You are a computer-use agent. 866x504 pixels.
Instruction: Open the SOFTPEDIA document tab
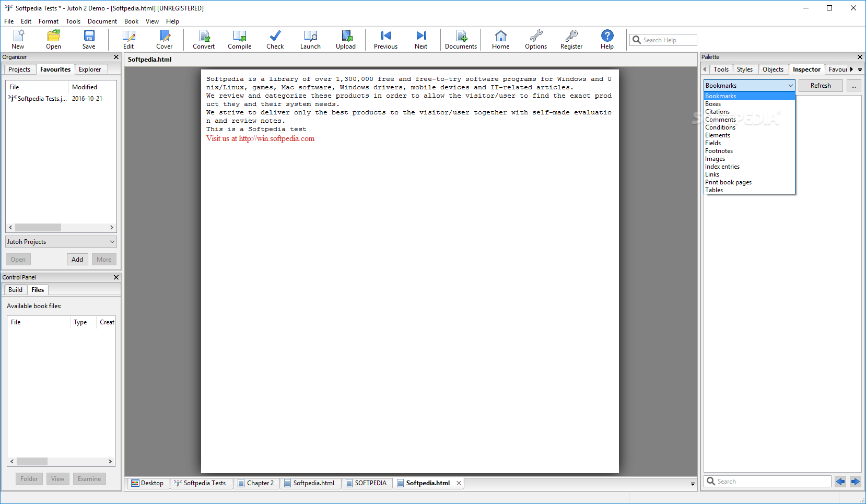click(x=366, y=483)
